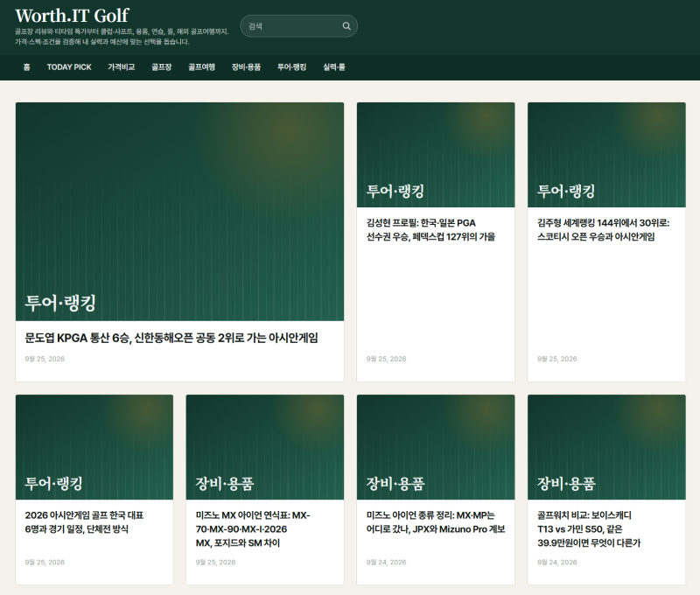
Task: Open the 실력·룰 menu item
Action: [334, 67]
